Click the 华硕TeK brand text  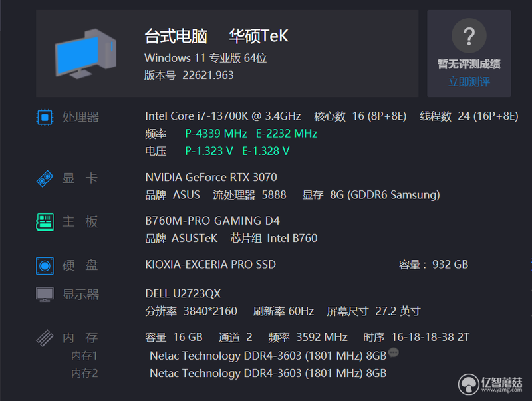coord(259,36)
